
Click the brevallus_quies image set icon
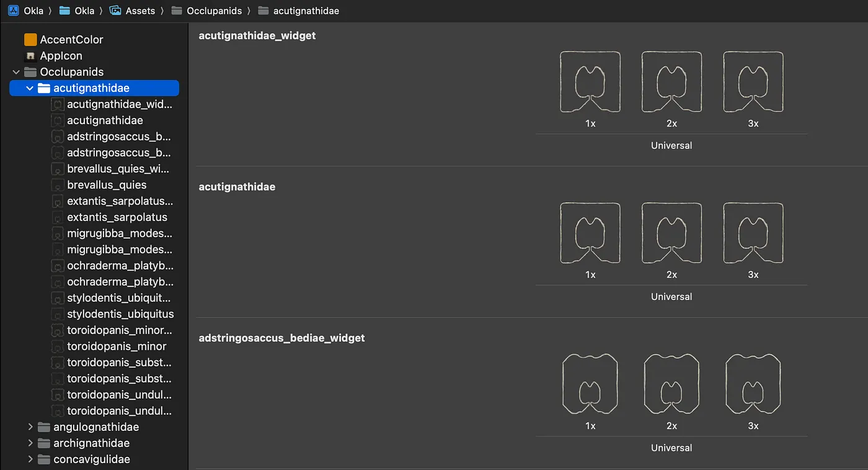point(58,185)
